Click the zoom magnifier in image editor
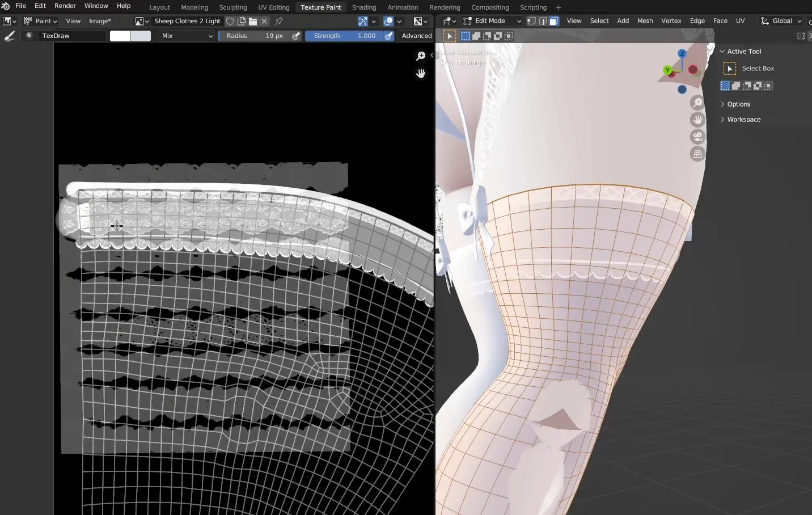This screenshot has width=812, height=515. click(421, 56)
